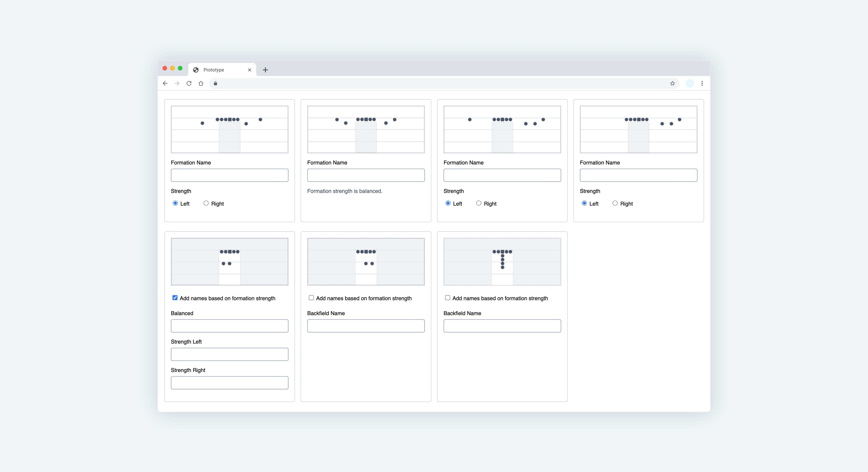Focus Formation Name field in first card
This screenshot has width=868, height=472.
(x=229, y=175)
